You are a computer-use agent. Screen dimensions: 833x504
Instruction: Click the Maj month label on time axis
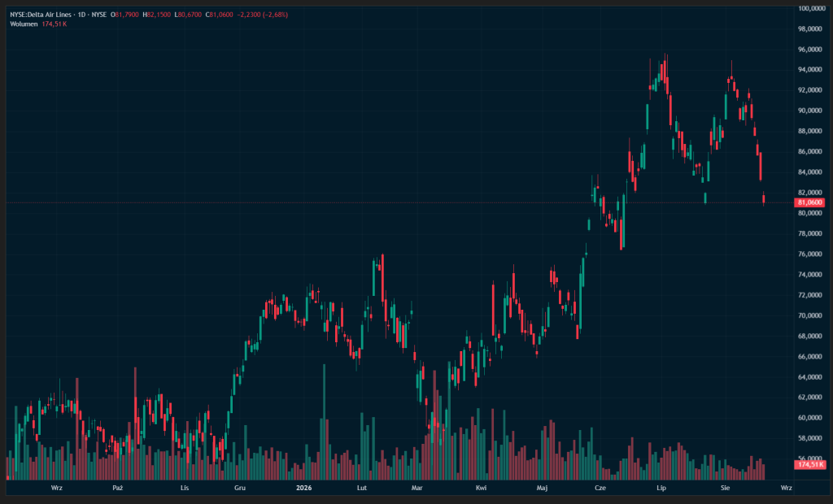[x=542, y=488]
